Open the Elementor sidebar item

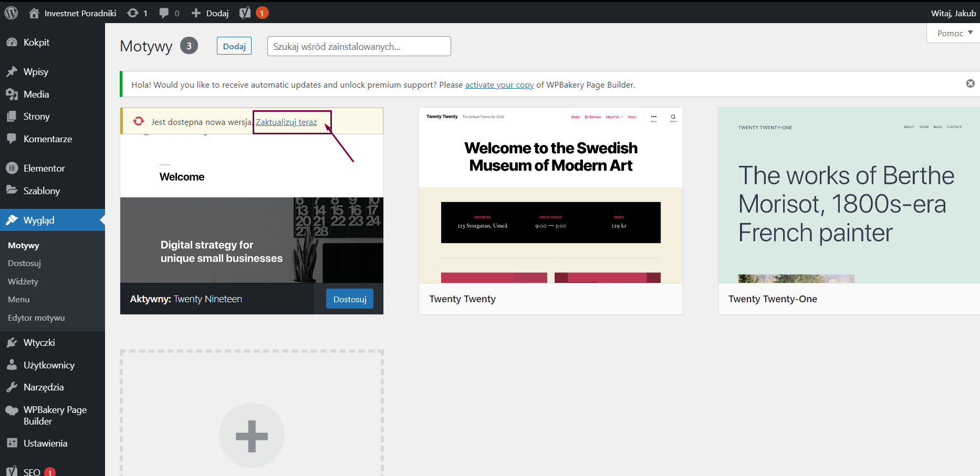click(x=44, y=168)
